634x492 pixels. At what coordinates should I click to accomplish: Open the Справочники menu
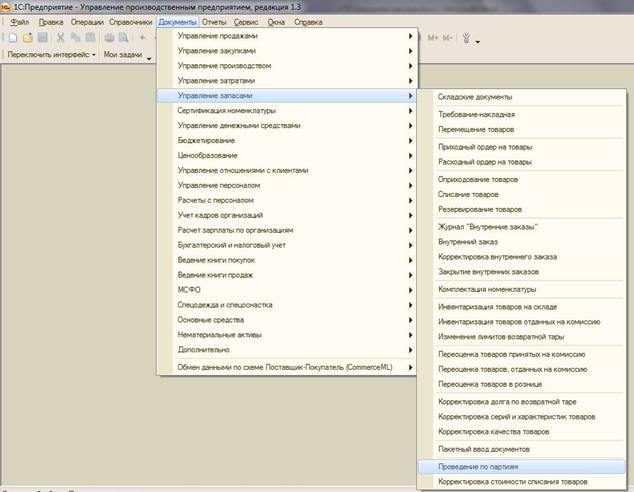coord(131,22)
